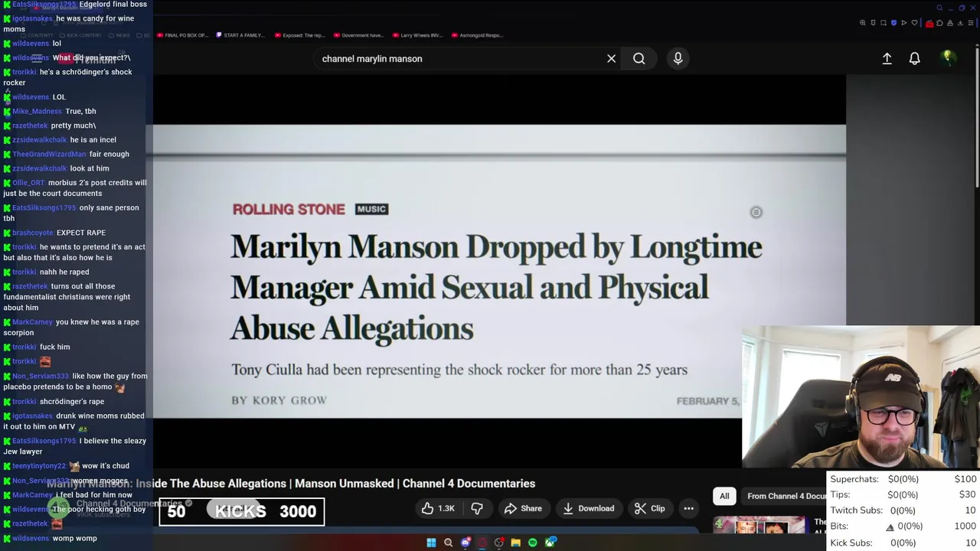980x551 pixels.
Task: Select the 'All' filter chip
Action: [724, 496]
